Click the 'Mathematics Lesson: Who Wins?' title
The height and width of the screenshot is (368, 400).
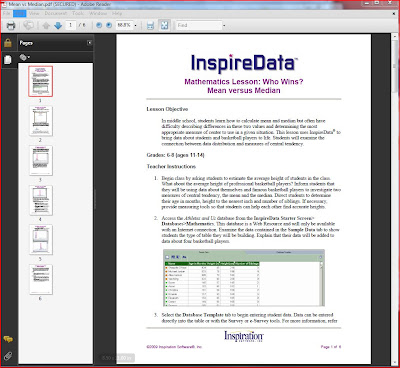(x=244, y=82)
